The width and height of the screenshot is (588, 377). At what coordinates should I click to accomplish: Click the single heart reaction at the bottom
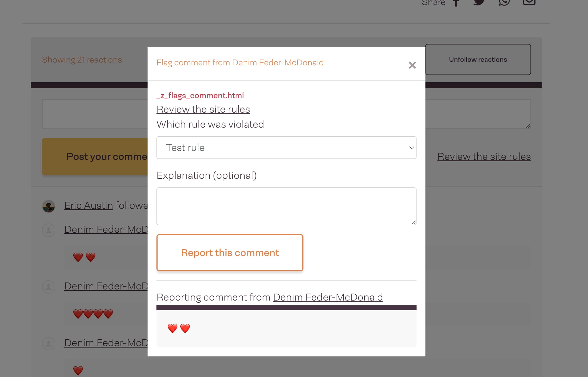[x=78, y=370]
